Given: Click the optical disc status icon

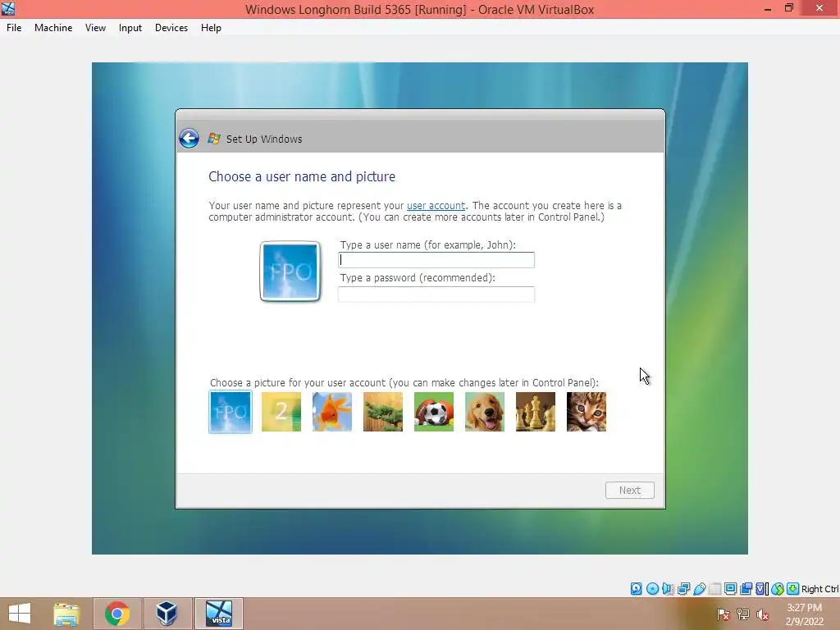Looking at the screenshot, I should (x=652, y=589).
